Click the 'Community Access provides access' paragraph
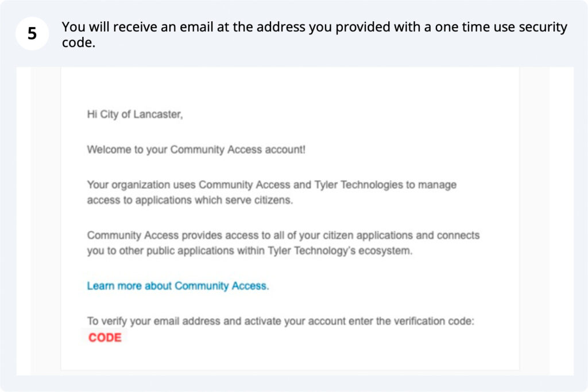This screenshot has height=392, width=588. [283, 243]
